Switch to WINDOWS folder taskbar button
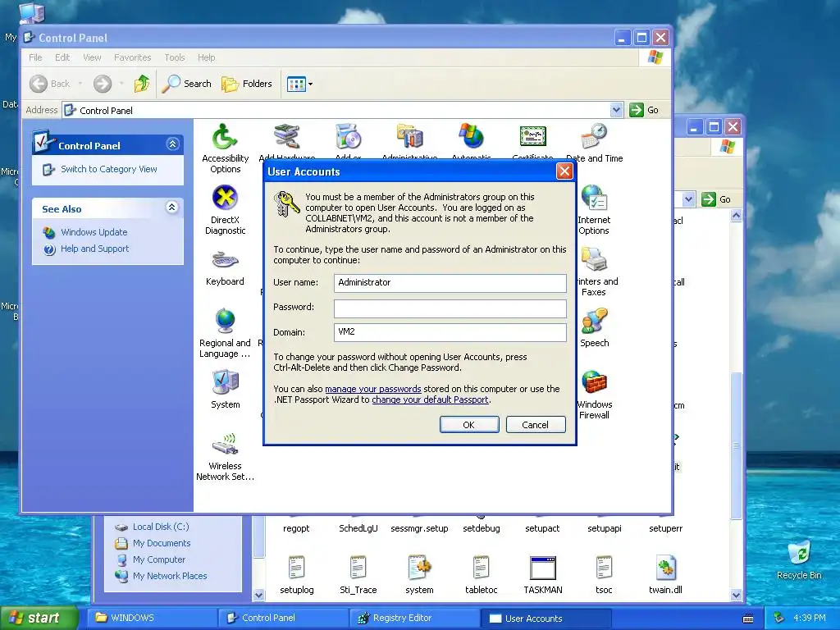 point(152,619)
